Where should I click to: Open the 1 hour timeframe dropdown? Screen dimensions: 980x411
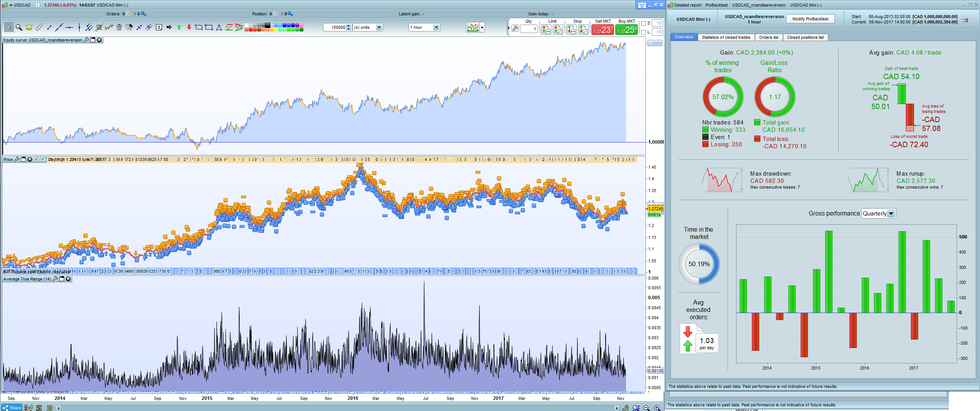(436, 27)
